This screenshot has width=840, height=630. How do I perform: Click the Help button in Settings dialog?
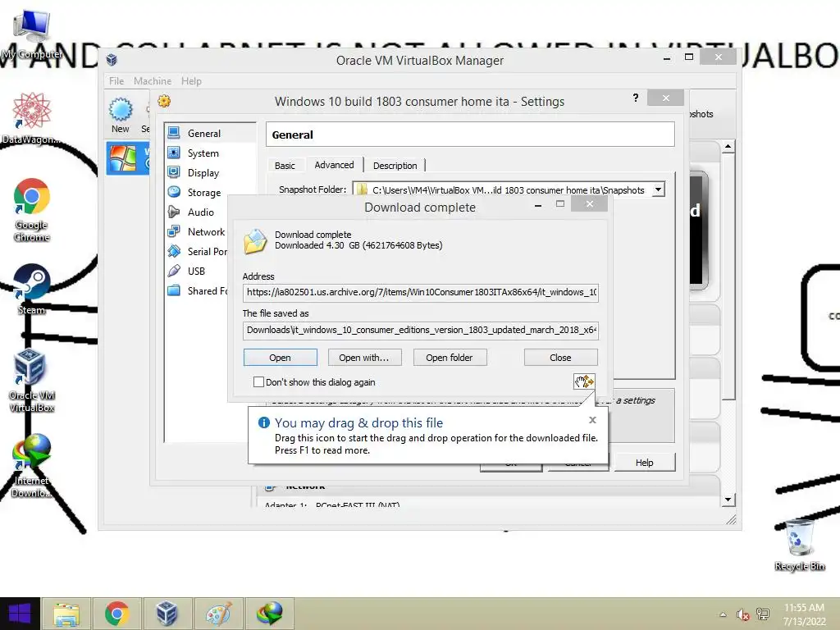tap(645, 463)
